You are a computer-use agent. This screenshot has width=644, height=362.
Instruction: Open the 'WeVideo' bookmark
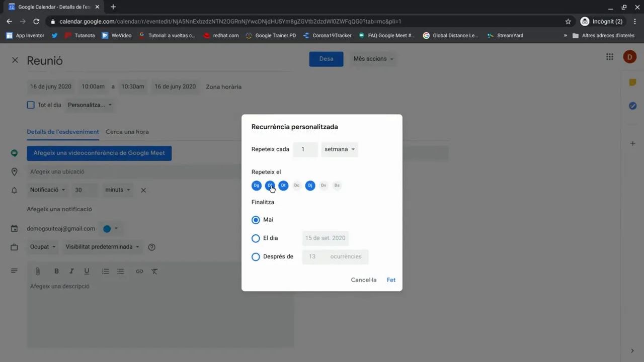pos(117,36)
